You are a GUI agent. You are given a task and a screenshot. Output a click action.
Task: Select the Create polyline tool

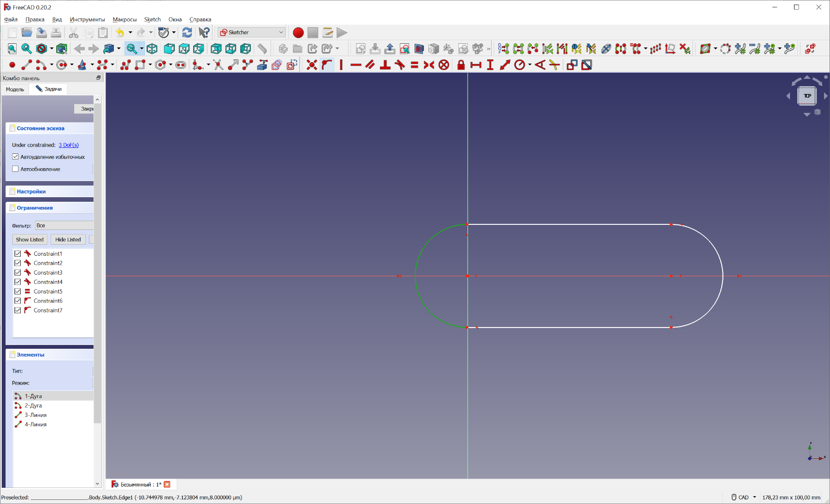click(x=125, y=65)
